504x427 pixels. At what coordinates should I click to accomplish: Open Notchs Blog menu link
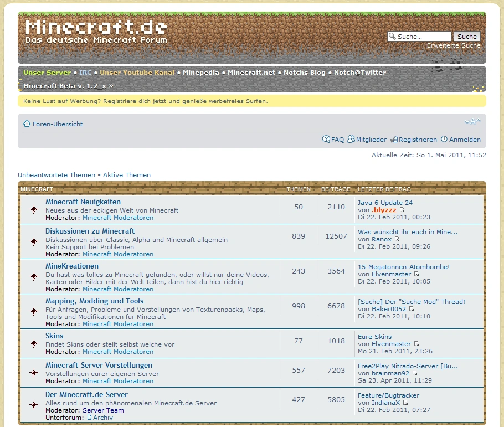pyautogui.click(x=305, y=73)
